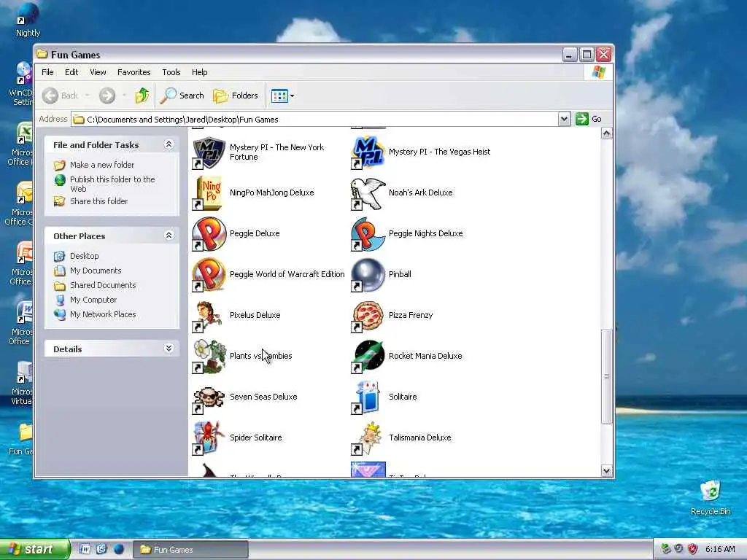Open the Edit menu
Image resolution: width=747 pixels, height=560 pixels.
click(71, 72)
